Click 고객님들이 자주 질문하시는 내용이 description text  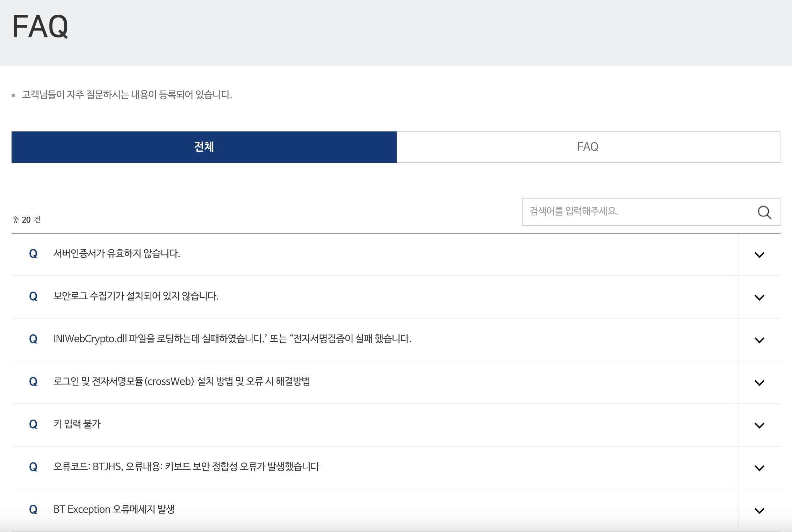[x=127, y=95]
